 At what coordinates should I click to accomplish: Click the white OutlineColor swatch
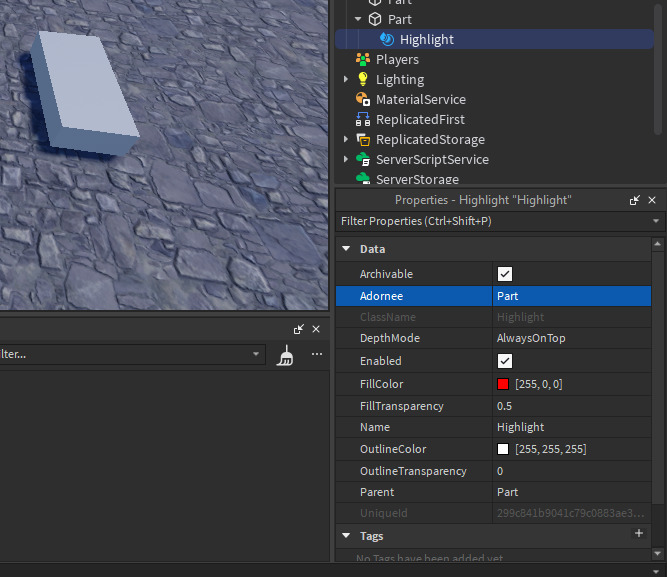click(x=503, y=450)
